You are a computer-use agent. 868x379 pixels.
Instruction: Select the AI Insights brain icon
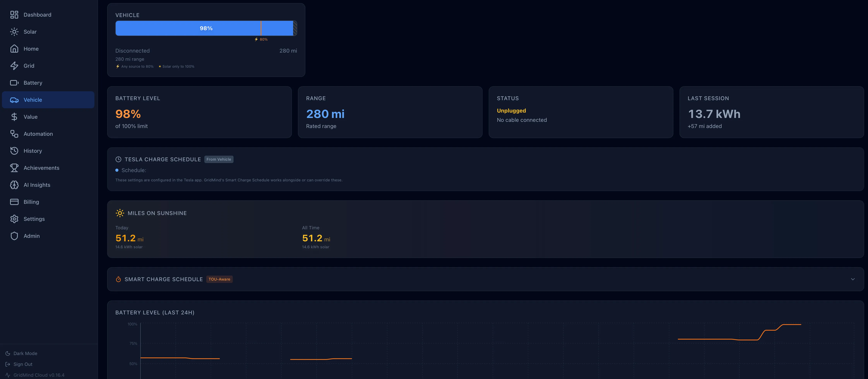click(x=14, y=185)
